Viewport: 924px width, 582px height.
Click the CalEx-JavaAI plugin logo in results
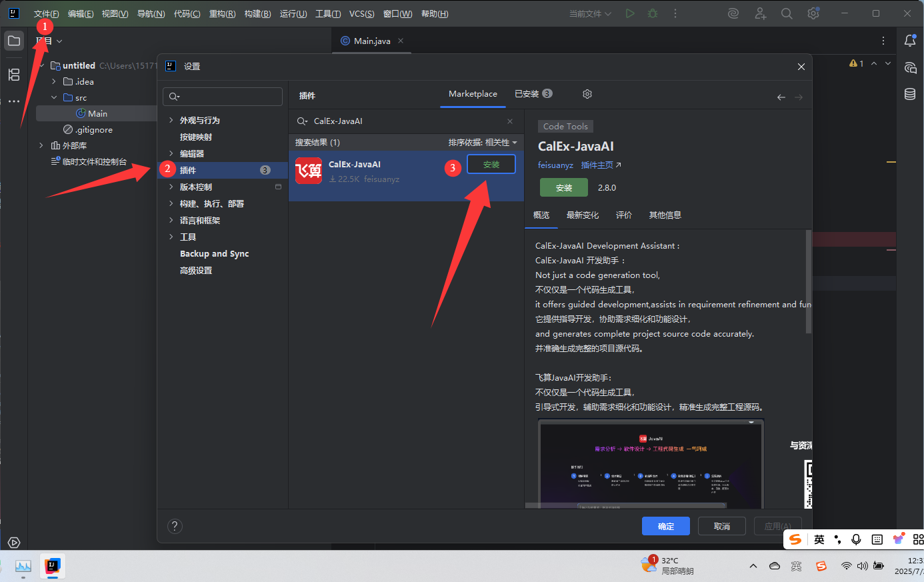tap(309, 171)
